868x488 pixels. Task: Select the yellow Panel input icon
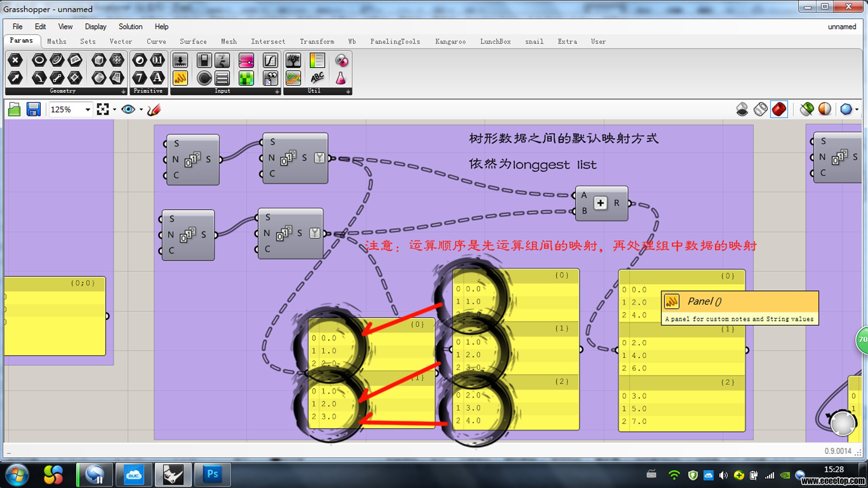(x=180, y=78)
